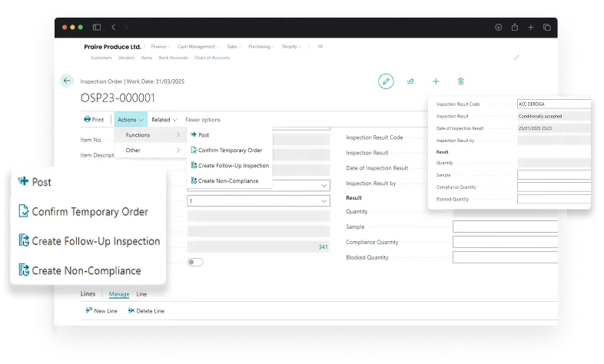This screenshot has height=364, width=604.
Task: Click the Sample input field under Result
Action: [x=504, y=227]
